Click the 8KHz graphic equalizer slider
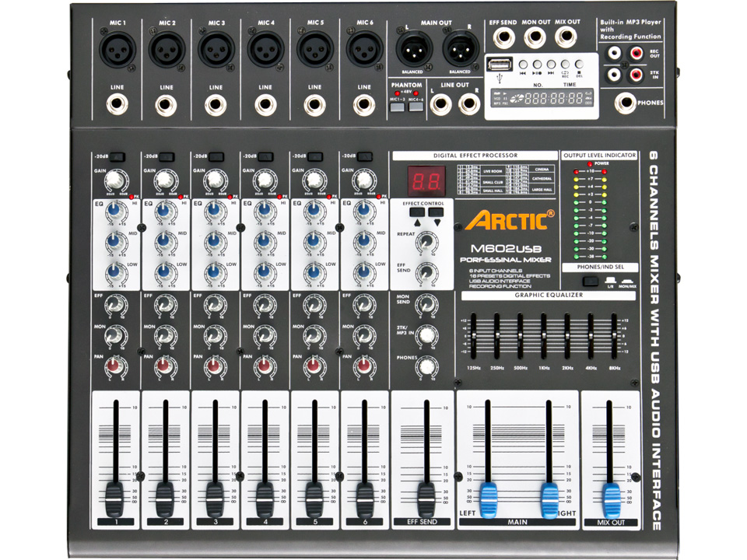This screenshot has height=560, width=747. 615,334
